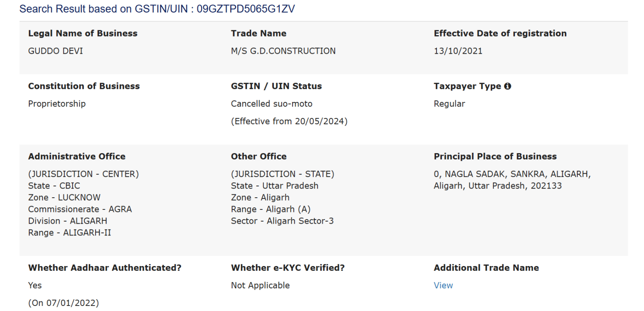644x311 pixels.
Task: Click the Other Office heading
Action: tap(259, 157)
